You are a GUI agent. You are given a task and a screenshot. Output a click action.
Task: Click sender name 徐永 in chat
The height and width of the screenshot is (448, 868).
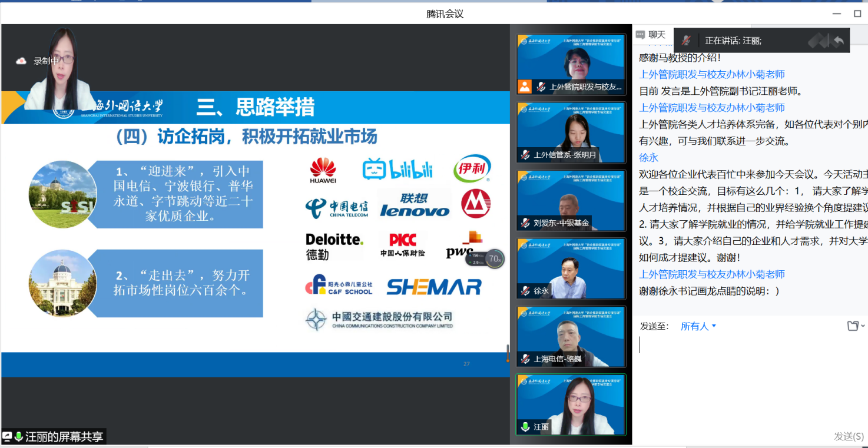pyautogui.click(x=649, y=158)
